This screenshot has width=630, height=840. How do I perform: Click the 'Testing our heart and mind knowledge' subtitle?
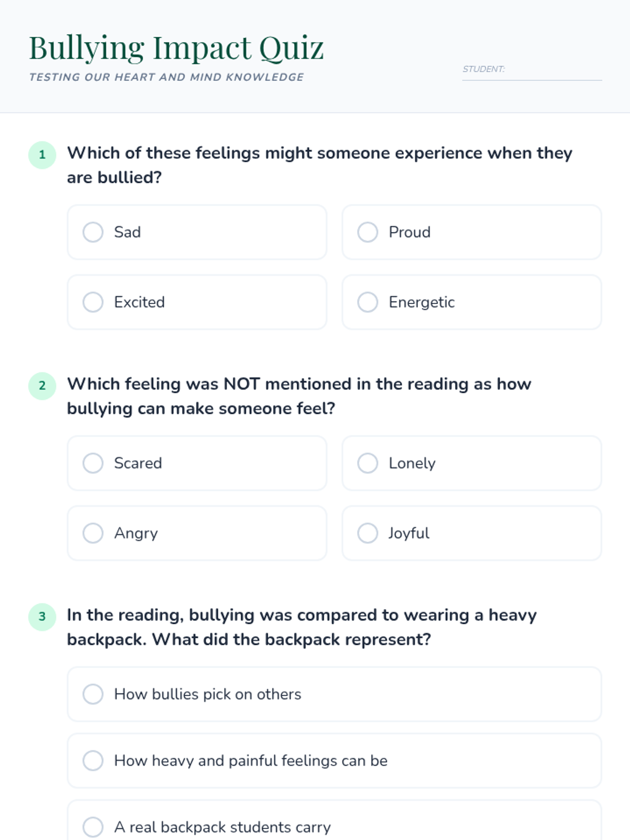click(x=166, y=77)
